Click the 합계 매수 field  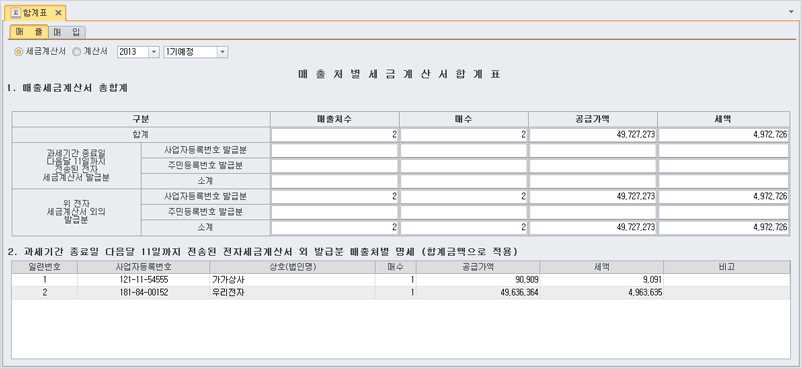pos(463,135)
